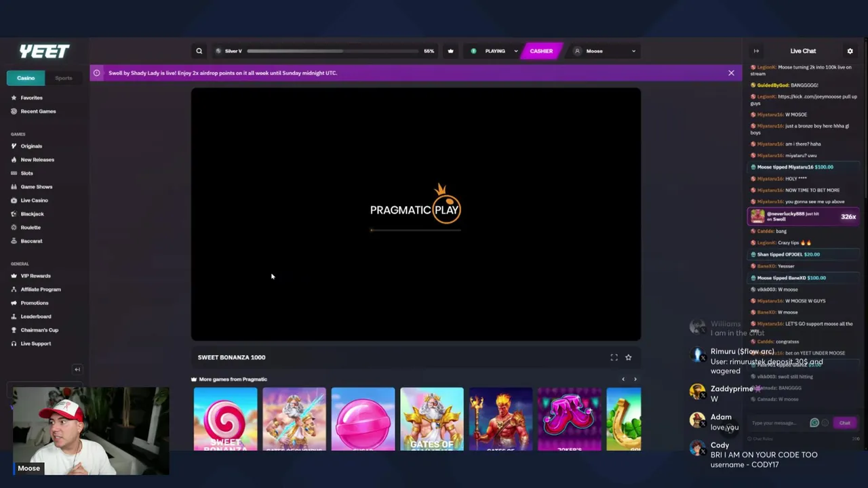Click username GuidedByGod in chat
The width and height of the screenshot is (868, 488).
click(x=773, y=85)
